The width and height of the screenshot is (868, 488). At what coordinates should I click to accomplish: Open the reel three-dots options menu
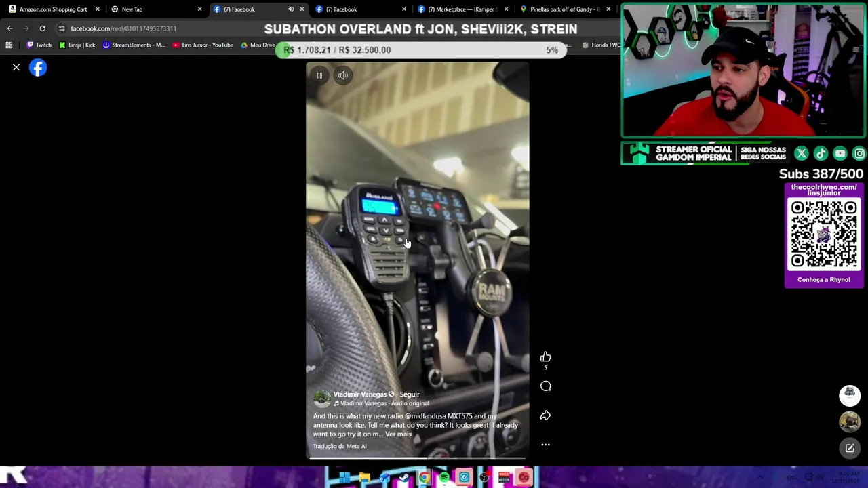click(545, 445)
